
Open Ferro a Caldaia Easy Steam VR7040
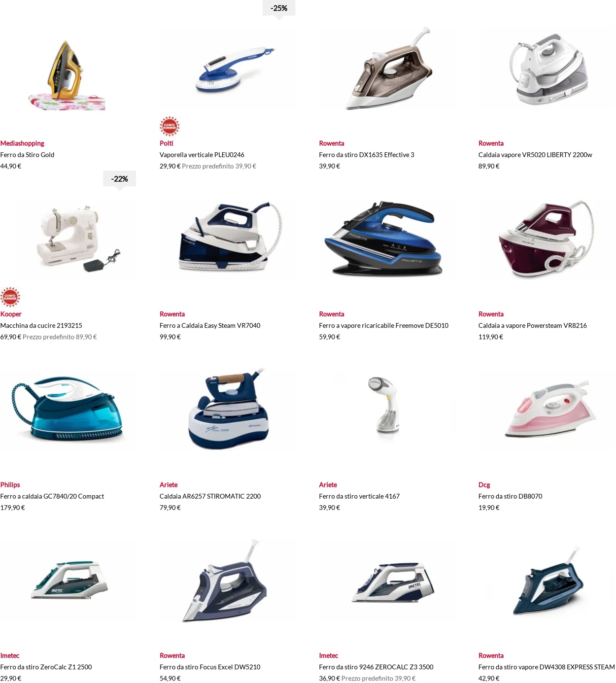[x=210, y=326]
